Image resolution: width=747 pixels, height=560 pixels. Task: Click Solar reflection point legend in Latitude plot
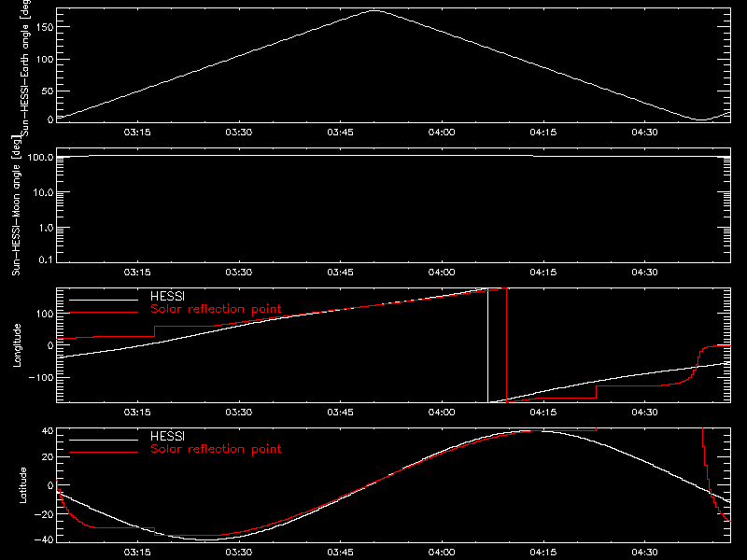tap(216, 449)
